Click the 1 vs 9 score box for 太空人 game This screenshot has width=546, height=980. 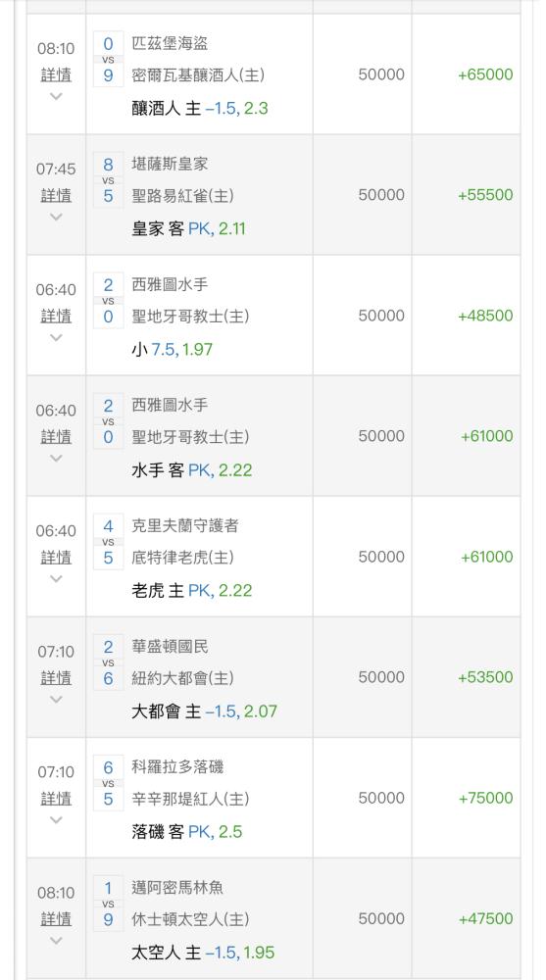coord(108,904)
